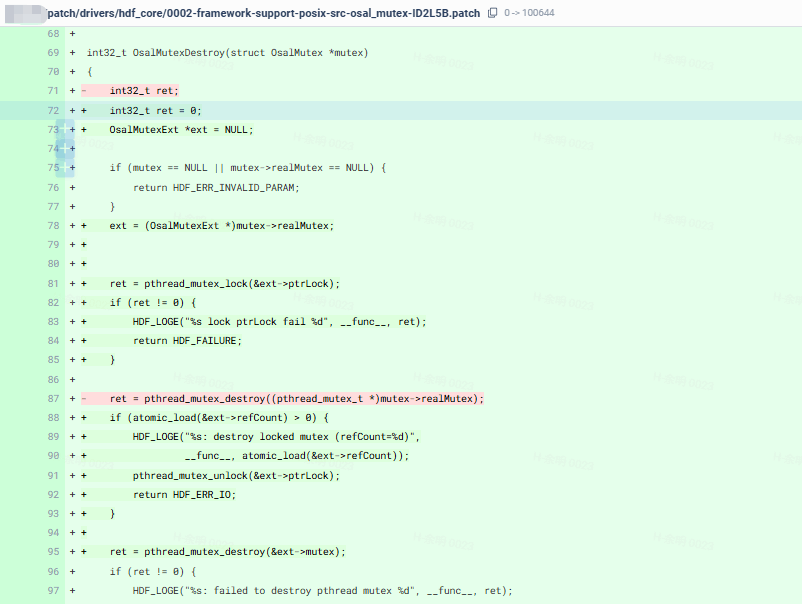Select line number 85
Screen dimensions: 802x604
click(53, 360)
